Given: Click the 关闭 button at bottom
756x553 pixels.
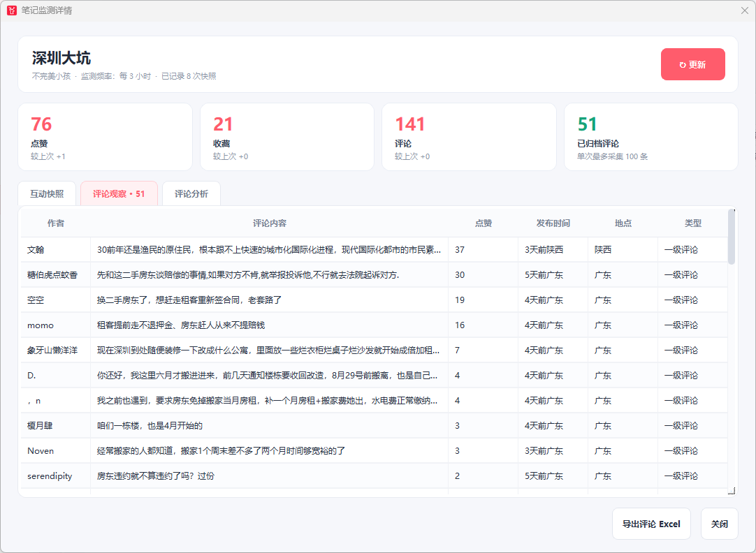Looking at the screenshot, I should (720, 524).
